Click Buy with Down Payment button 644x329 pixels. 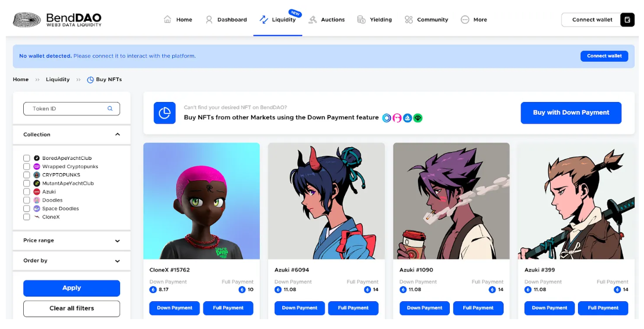tap(571, 112)
